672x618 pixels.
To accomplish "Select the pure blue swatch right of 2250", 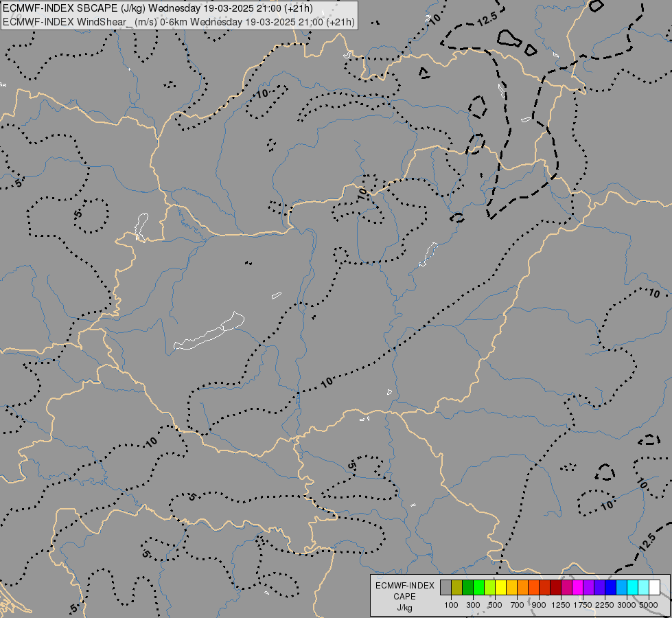I will click(611, 587).
